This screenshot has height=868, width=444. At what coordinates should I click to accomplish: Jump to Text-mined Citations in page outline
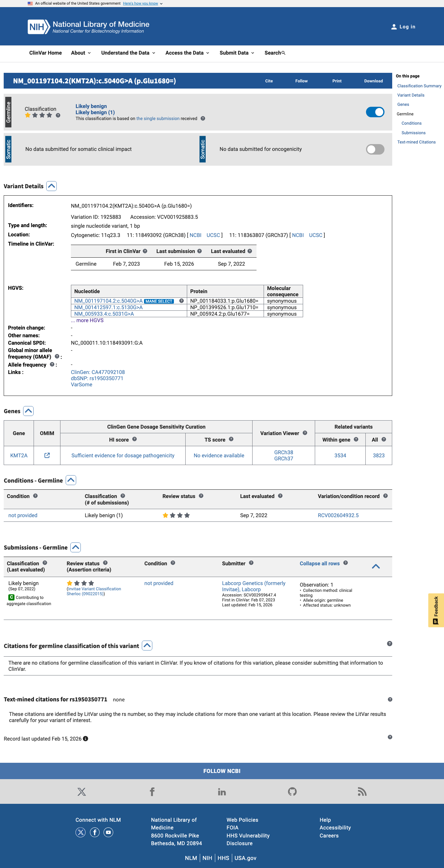pyautogui.click(x=416, y=142)
